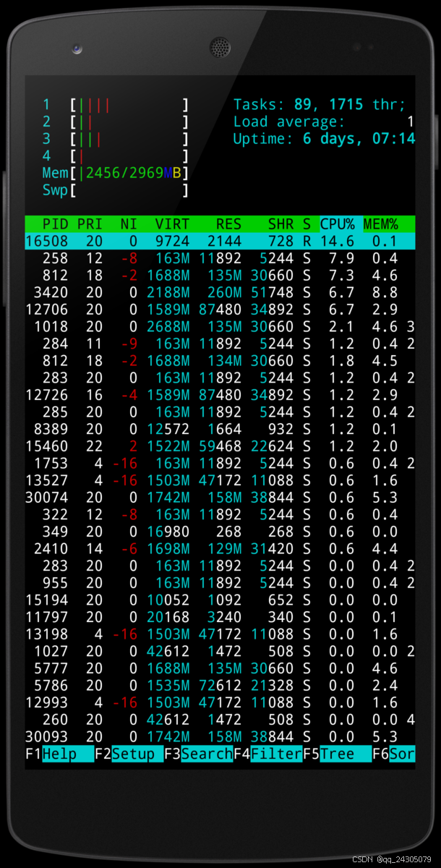Click the 51748 SHR value
The width and height of the screenshot is (441, 868).
(273, 292)
